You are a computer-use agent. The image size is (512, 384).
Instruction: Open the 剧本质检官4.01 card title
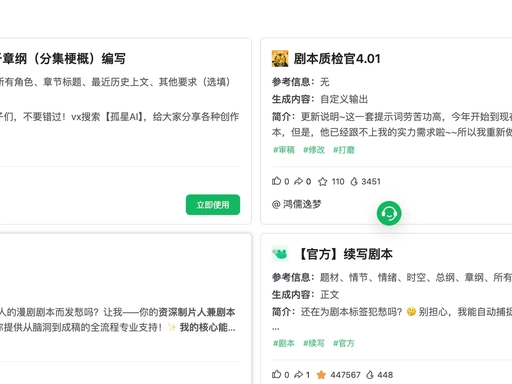click(x=337, y=59)
